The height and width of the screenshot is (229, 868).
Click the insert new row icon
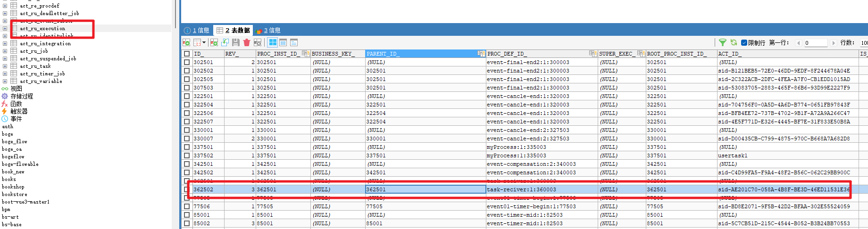click(214, 42)
